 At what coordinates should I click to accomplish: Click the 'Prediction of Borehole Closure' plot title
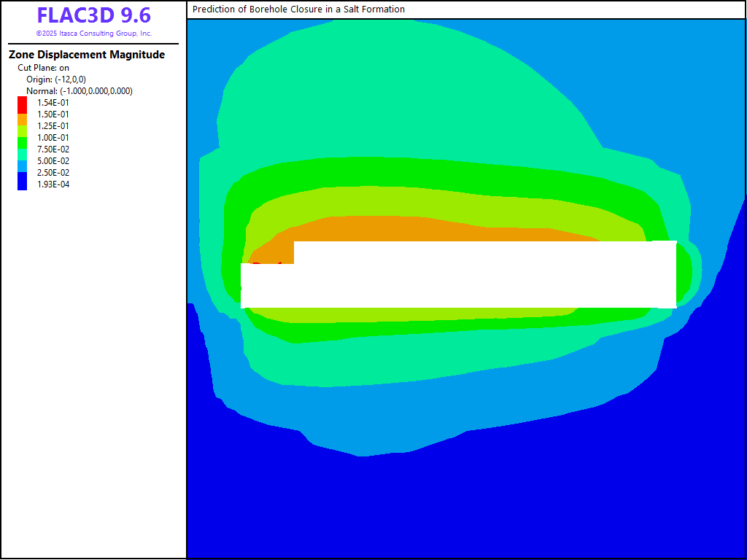(x=298, y=9)
